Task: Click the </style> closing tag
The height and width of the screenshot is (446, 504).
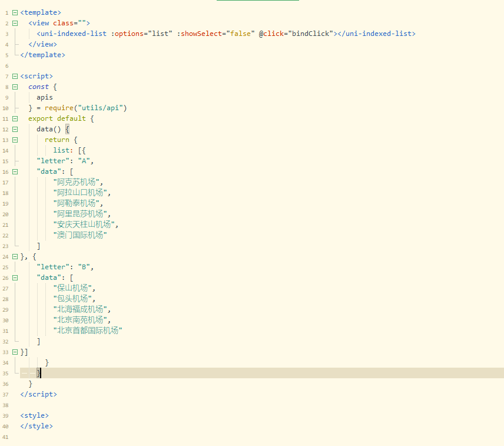Action: 37,427
